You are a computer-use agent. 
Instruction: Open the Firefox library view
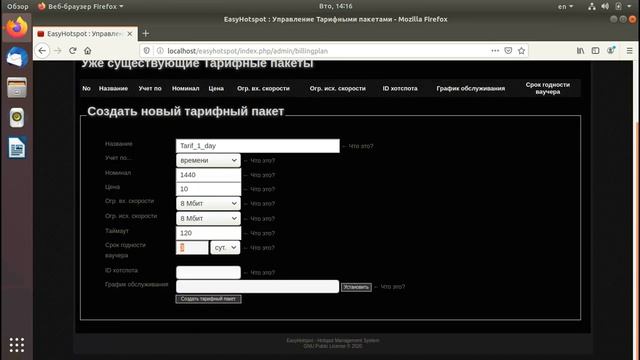pos(580,51)
